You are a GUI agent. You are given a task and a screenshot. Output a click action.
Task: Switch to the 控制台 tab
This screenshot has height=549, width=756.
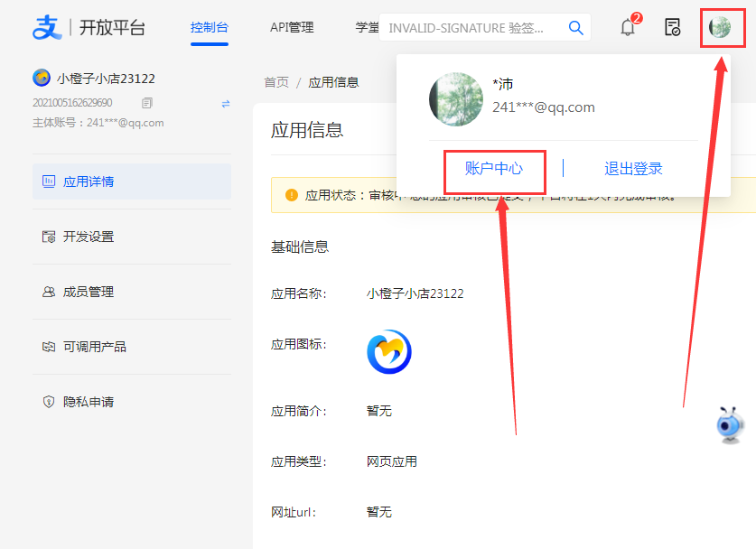210,28
